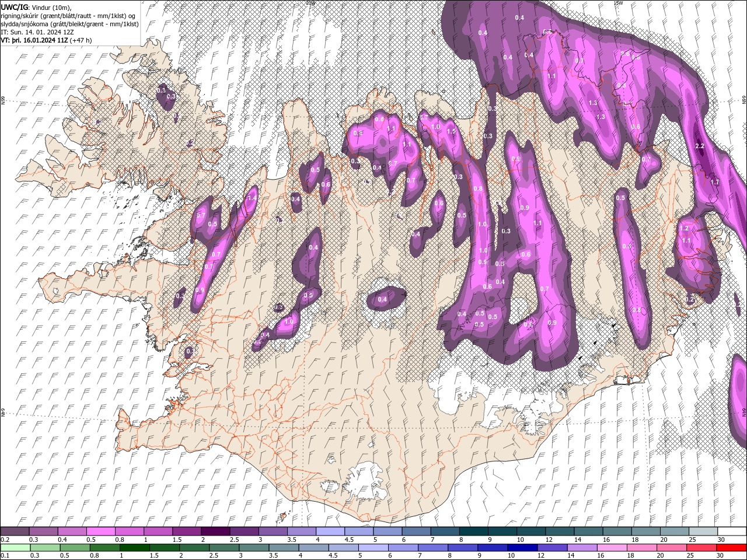Click the '15W' longitude label on the top edge
The image size is (747, 560).
pos(617,2)
